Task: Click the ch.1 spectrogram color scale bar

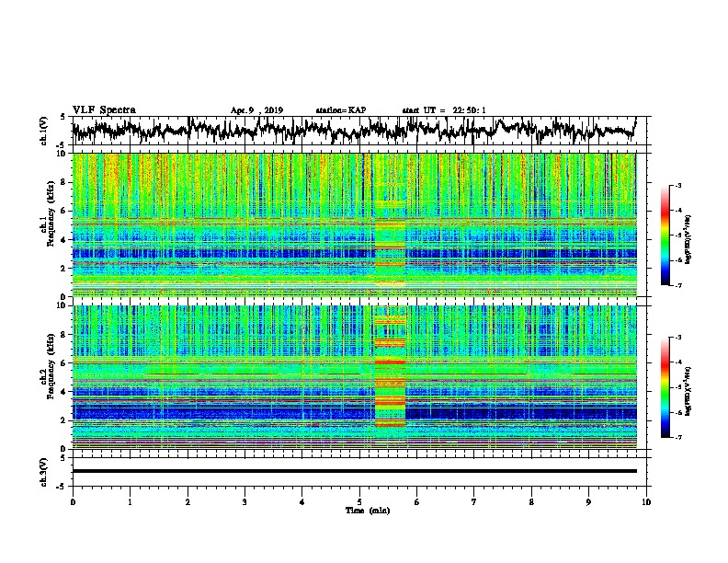Action: pos(665,236)
